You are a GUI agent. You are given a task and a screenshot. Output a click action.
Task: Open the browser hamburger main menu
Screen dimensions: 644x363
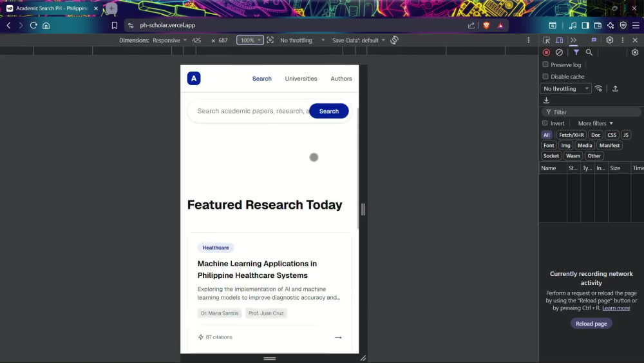(636, 26)
